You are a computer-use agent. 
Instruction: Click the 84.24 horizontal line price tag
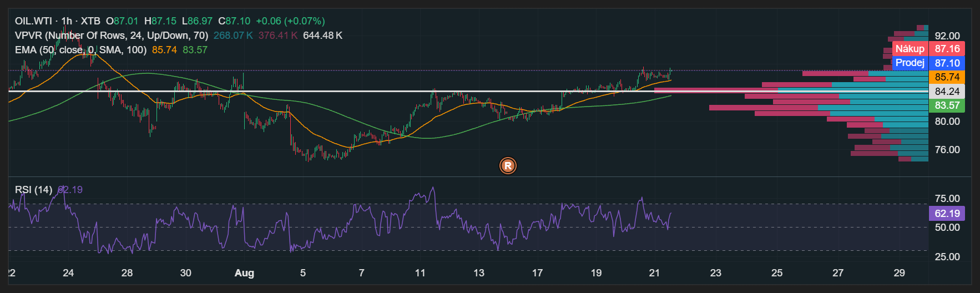947,92
